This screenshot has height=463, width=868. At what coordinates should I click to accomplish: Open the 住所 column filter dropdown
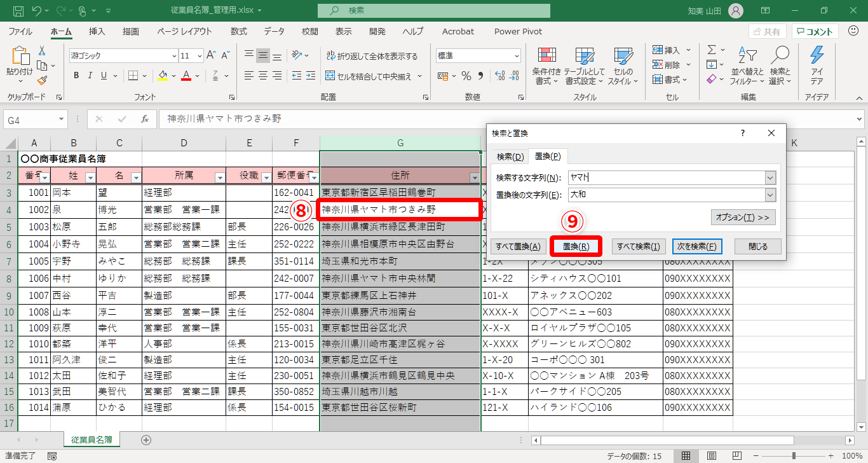pos(474,177)
